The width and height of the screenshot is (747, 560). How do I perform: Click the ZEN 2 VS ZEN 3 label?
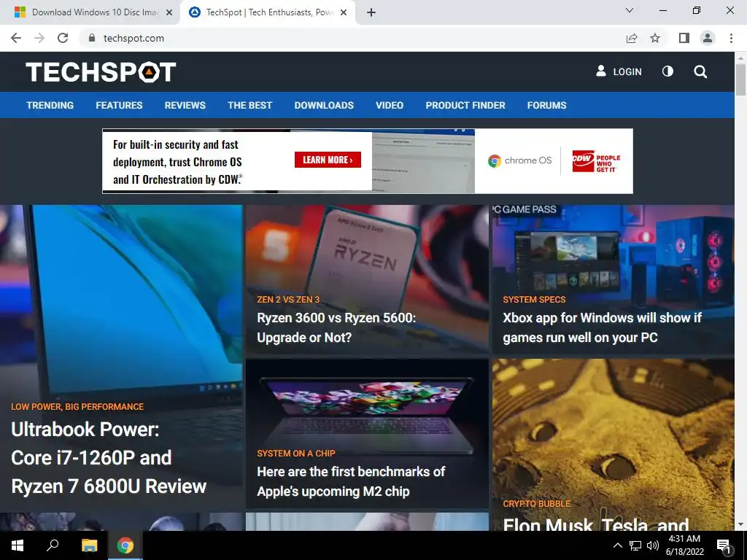click(x=288, y=300)
